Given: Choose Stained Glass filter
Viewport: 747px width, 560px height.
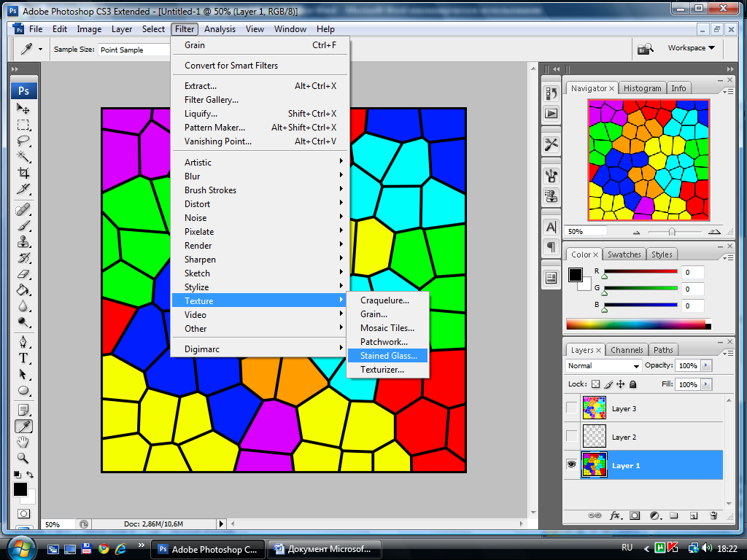Looking at the screenshot, I should click(388, 356).
